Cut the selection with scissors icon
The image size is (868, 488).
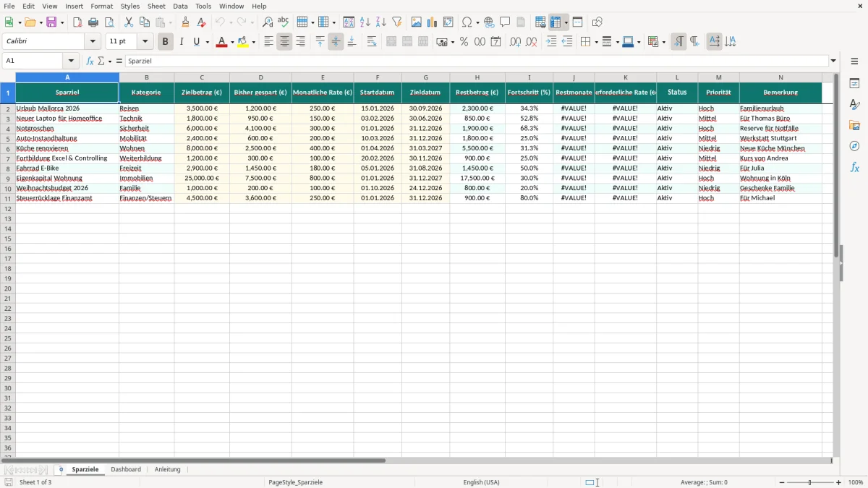coord(129,22)
